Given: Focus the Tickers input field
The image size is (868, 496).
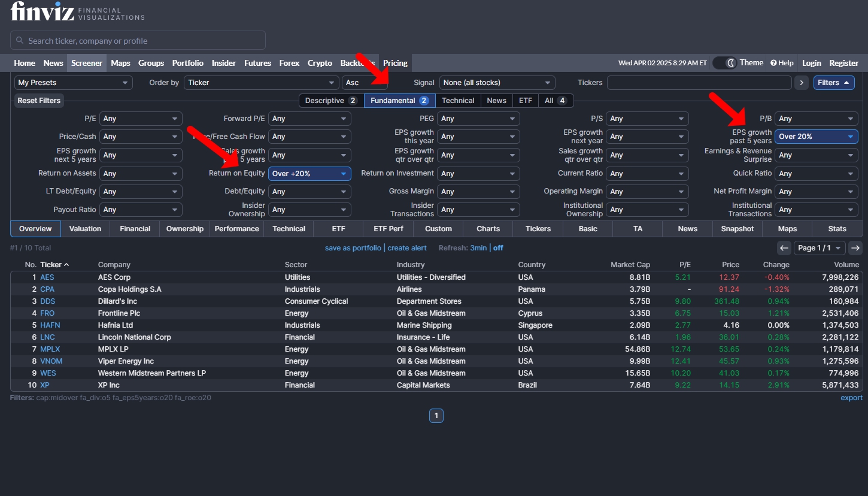Looking at the screenshot, I should pyautogui.click(x=699, y=83).
